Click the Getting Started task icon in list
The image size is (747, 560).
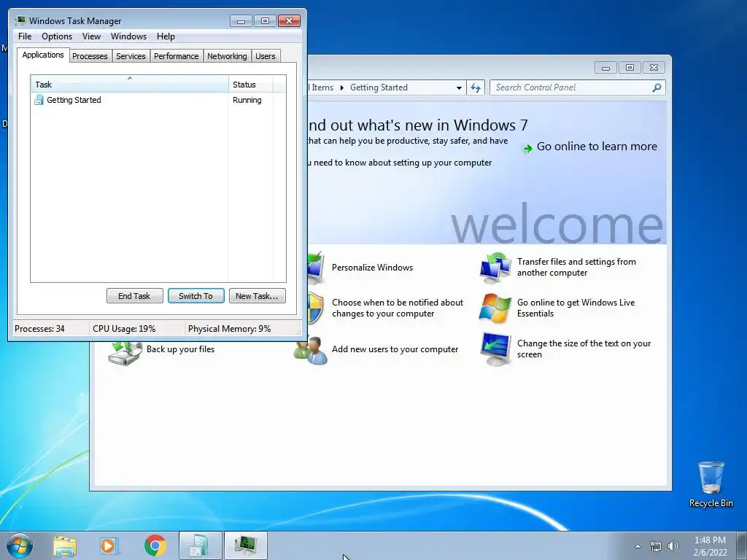click(x=39, y=100)
